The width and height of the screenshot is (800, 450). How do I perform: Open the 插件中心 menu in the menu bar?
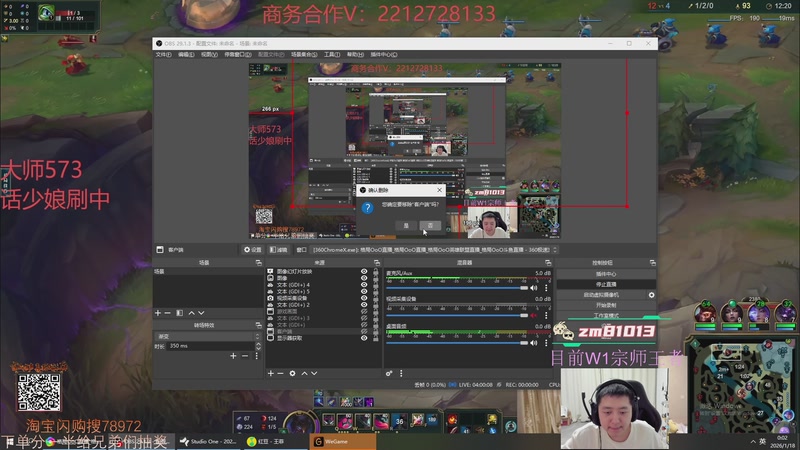(x=384, y=55)
